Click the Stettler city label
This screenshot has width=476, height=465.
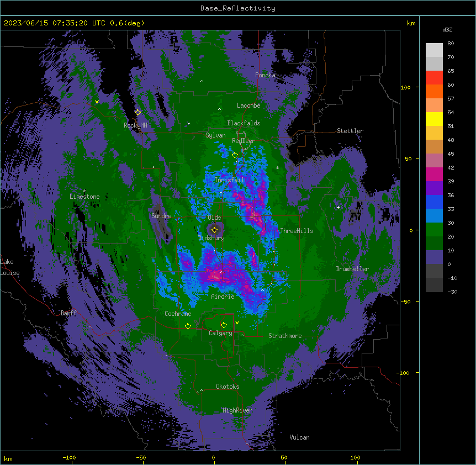[350, 131]
